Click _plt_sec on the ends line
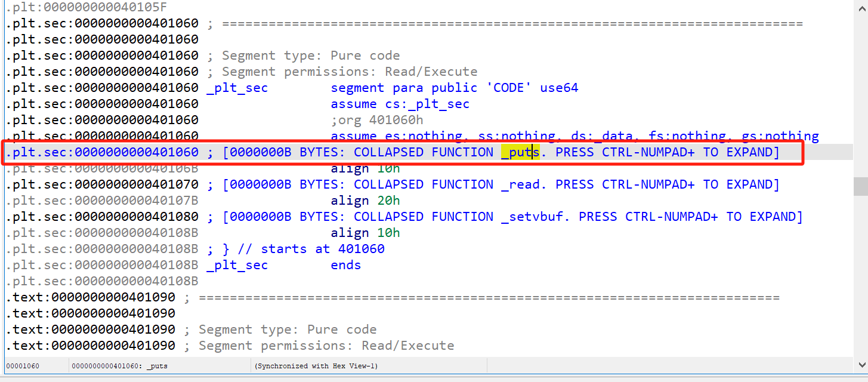This screenshot has height=382, width=868. point(237,265)
